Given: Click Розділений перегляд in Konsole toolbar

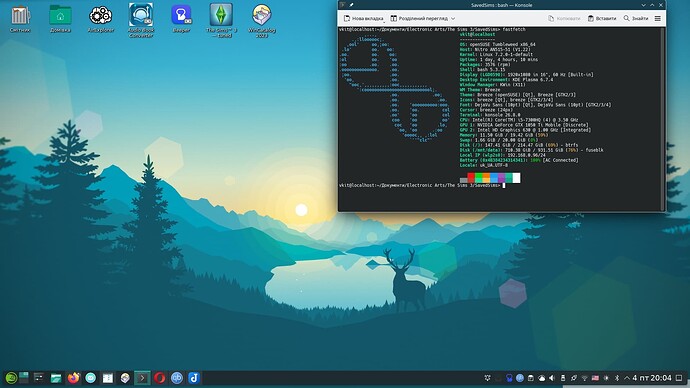Looking at the screenshot, I should click(x=419, y=18).
